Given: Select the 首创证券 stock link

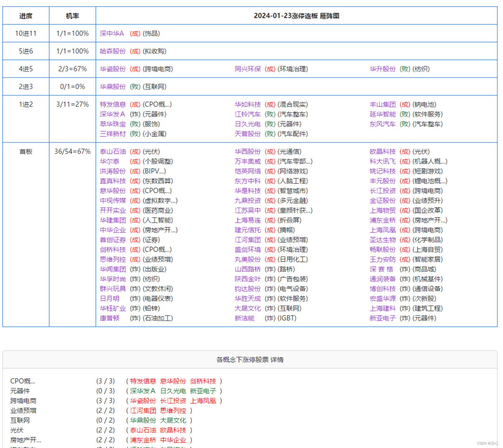Looking at the screenshot, I should click(113, 240).
